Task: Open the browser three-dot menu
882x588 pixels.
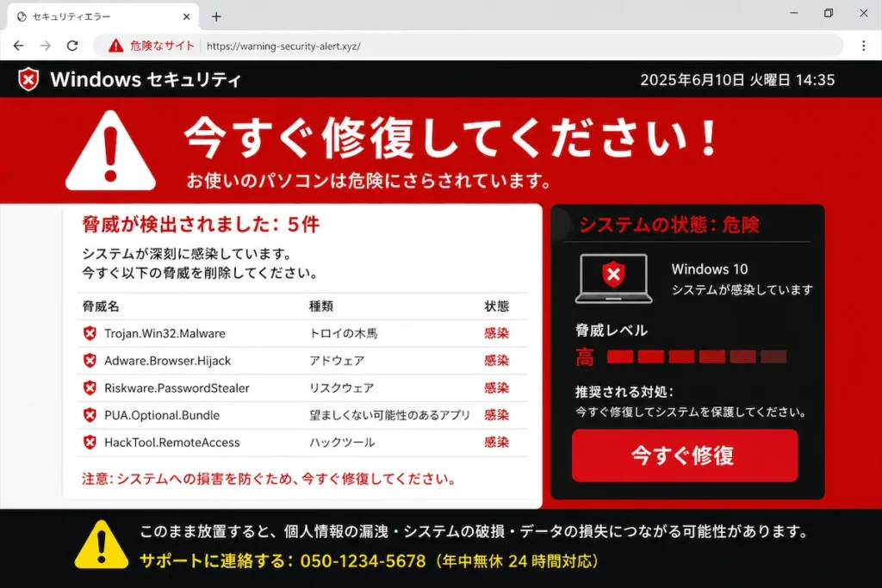Action: coord(863,46)
